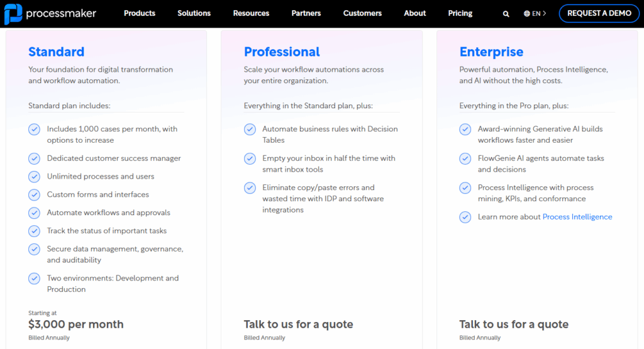Click checkmark beside Decision Tables item

[250, 130]
